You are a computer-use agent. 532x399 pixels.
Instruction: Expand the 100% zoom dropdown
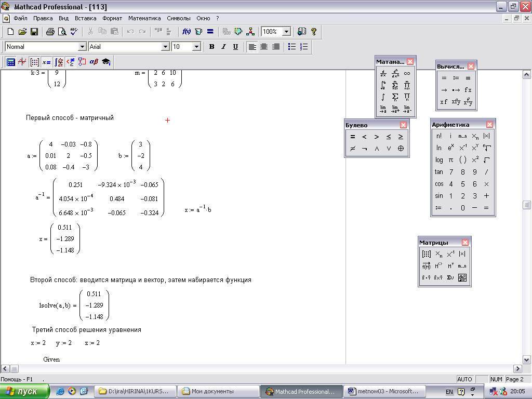287,32
